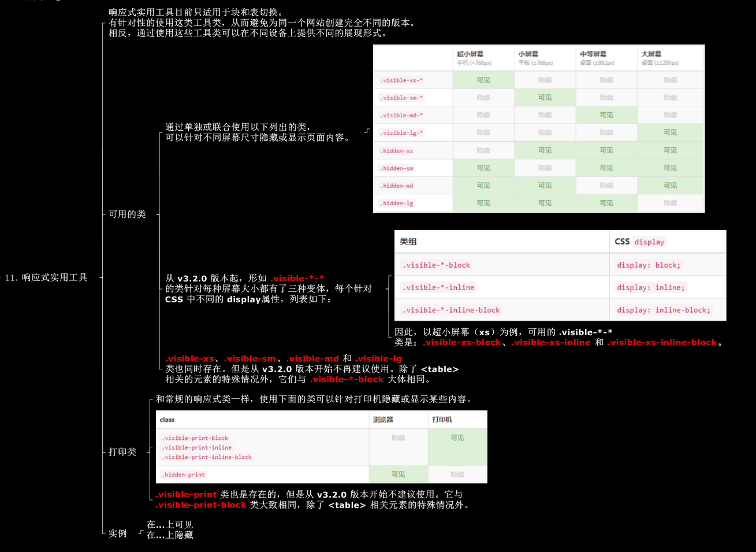Click the red .visible-print-block text in the note

click(x=201, y=505)
